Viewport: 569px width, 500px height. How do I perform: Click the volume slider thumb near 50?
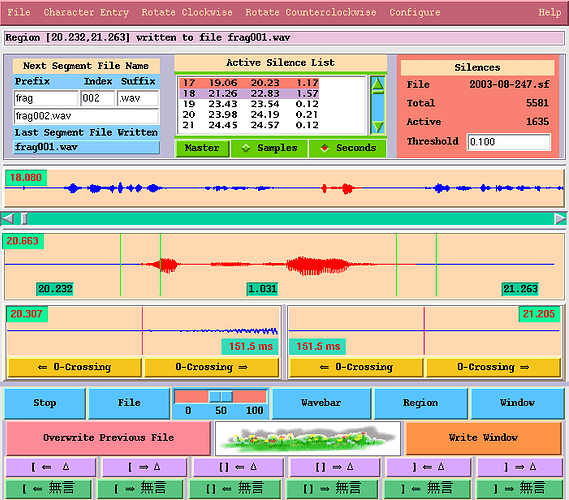coord(221,397)
